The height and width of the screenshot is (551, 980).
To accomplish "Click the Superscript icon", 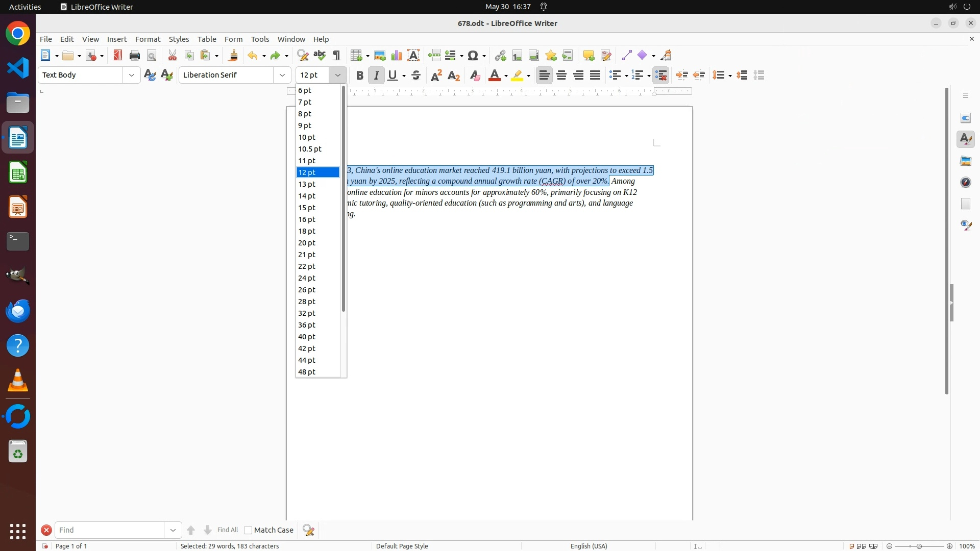I will click(436, 76).
